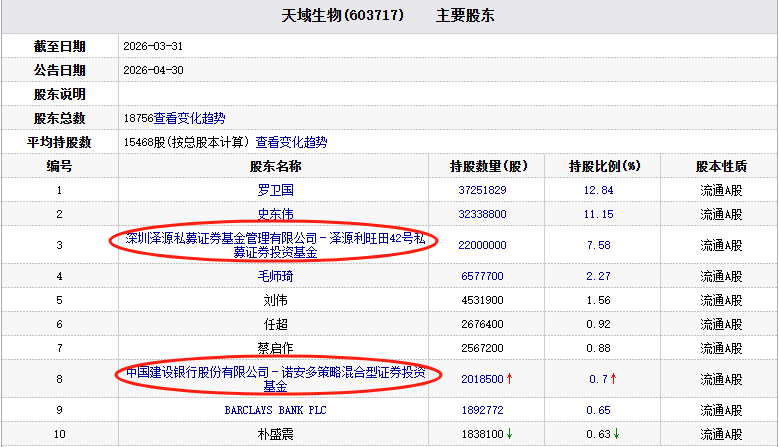Select shareholder name 蔡启作

tap(275, 349)
